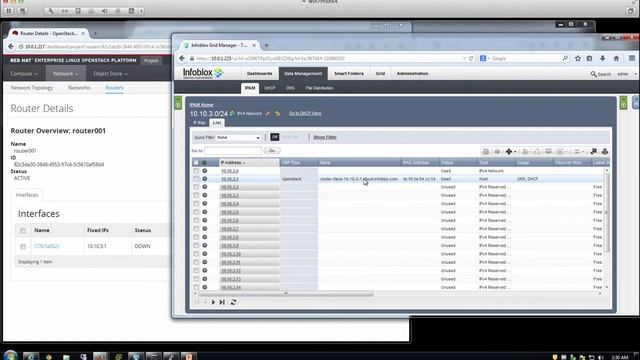This screenshot has width=640, height=360.
Task: Open the Quick Filter dropdown
Action: coord(238,138)
